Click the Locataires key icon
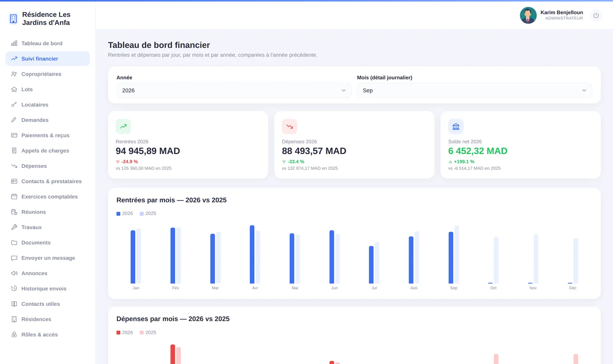The height and width of the screenshot is (364, 613). point(14,105)
